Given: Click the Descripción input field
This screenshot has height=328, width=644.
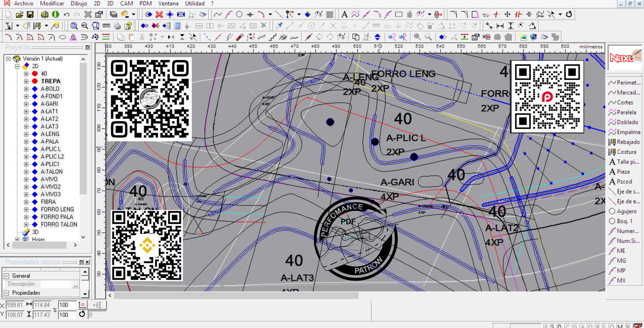Looking at the screenshot, I should pos(56,284).
